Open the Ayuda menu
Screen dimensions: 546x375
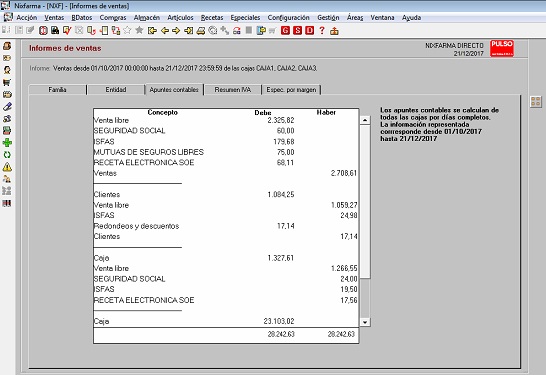click(x=411, y=17)
